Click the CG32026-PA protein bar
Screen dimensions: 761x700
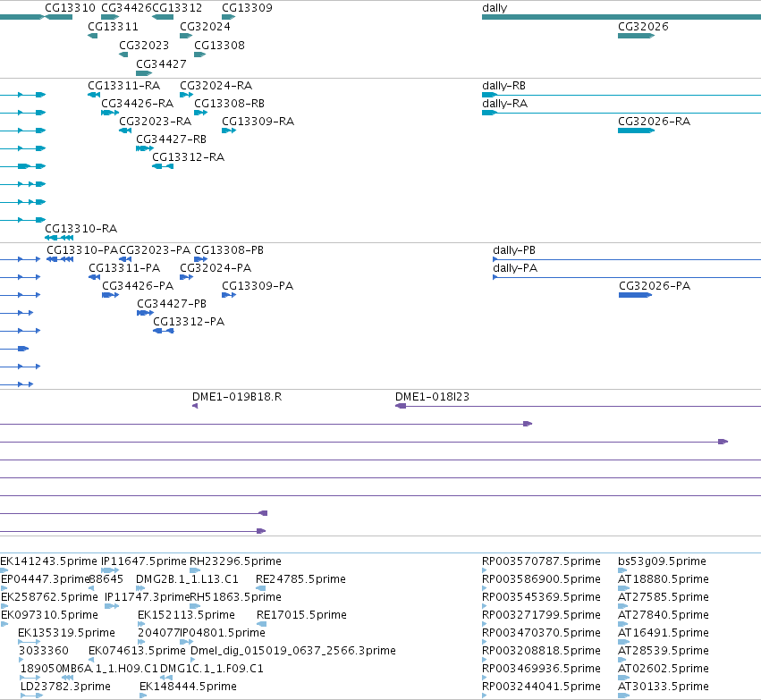point(635,295)
